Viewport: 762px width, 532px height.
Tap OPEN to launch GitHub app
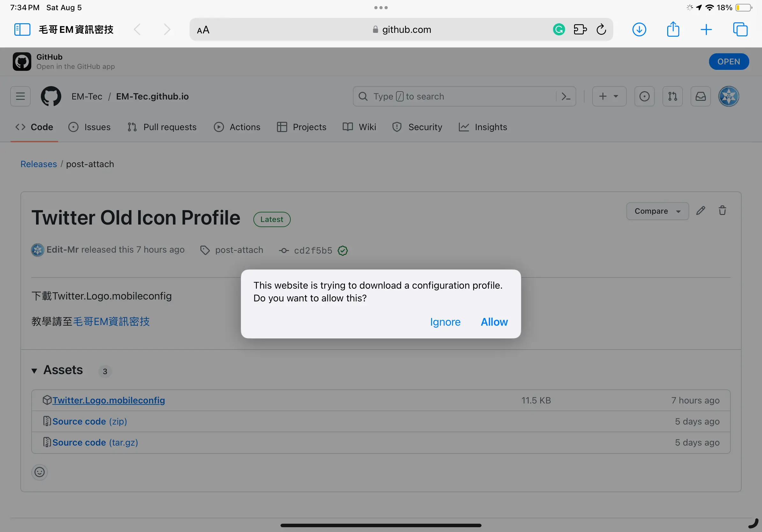point(729,62)
